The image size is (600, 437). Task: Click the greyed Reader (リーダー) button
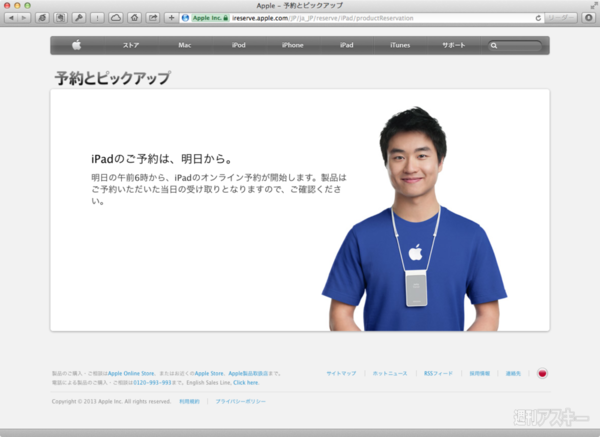point(561,18)
